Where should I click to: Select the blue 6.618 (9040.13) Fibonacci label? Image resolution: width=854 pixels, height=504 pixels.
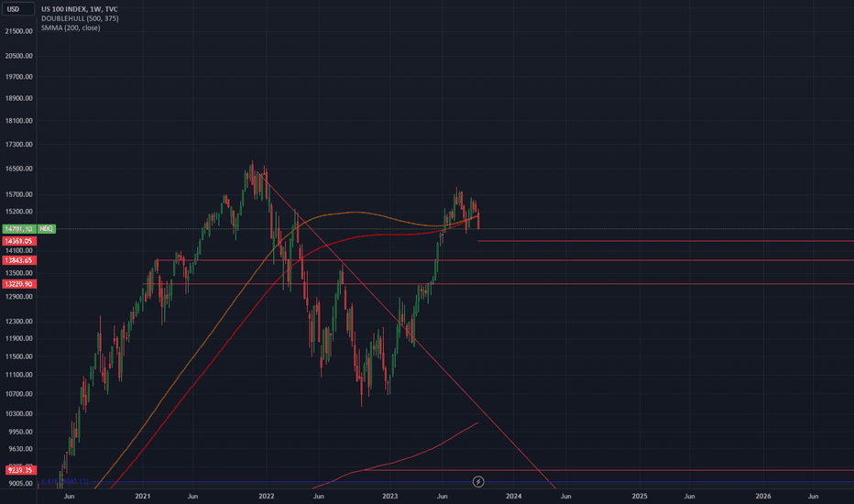pyautogui.click(x=64, y=482)
